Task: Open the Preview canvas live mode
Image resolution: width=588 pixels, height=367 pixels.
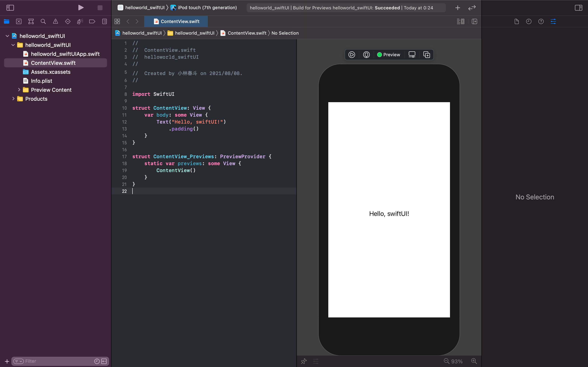Action: [x=351, y=55]
